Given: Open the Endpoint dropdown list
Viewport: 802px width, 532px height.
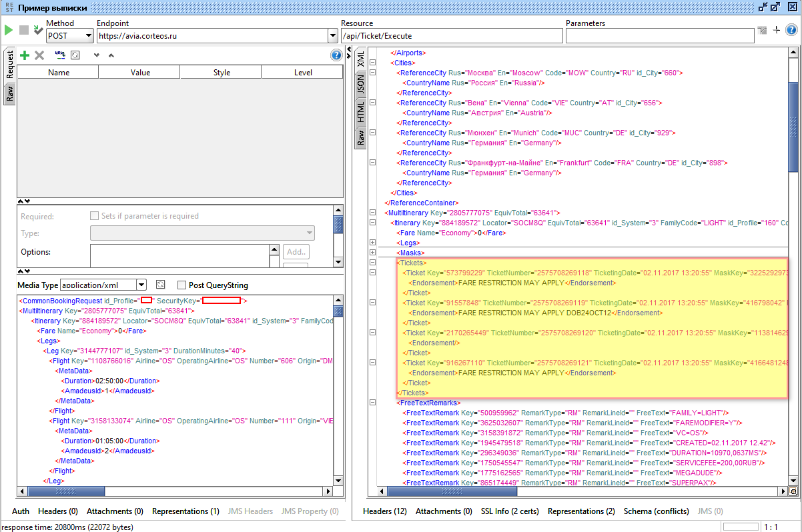Looking at the screenshot, I should [333, 36].
